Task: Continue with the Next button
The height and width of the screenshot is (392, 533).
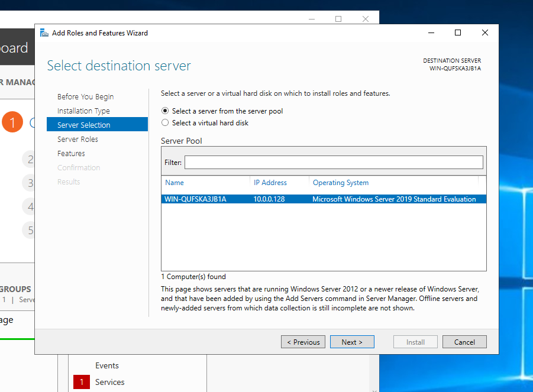Action: tap(352, 342)
